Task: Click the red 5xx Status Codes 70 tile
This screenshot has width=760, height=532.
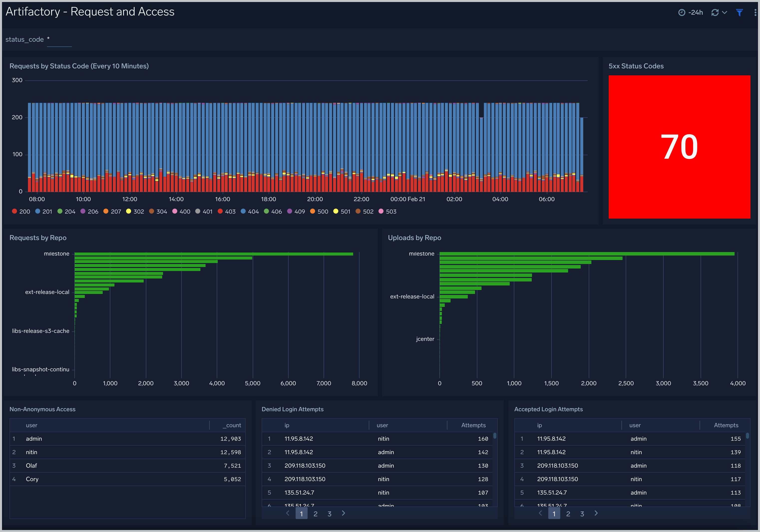Action: [679, 147]
